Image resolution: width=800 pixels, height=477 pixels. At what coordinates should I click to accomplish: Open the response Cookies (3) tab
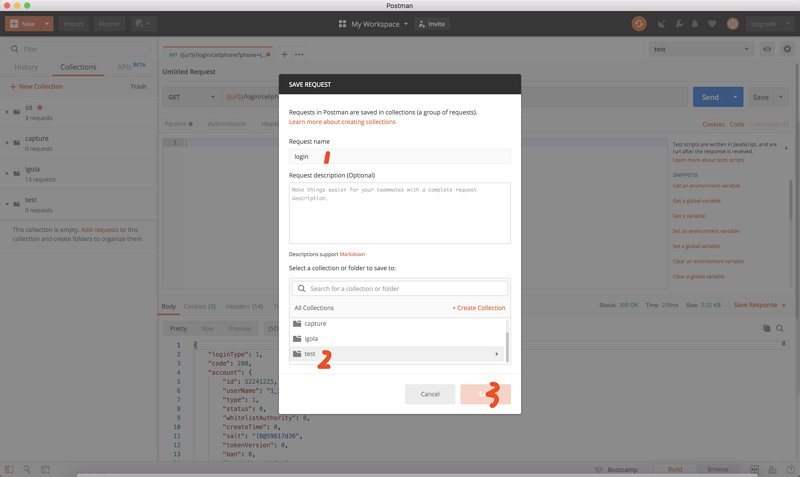(199, 307)
